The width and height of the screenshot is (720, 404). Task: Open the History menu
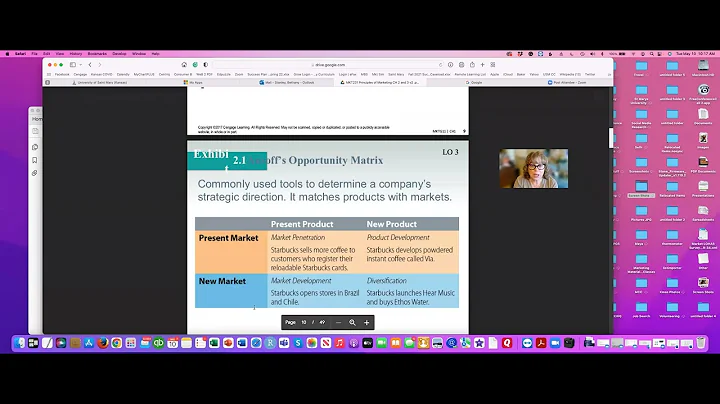coord(76,54)
